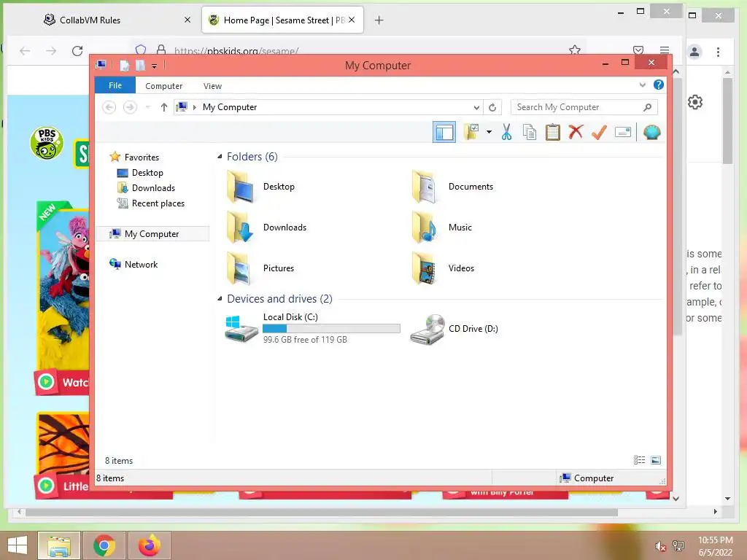Select Desktop under Favorites

[147, 172]
